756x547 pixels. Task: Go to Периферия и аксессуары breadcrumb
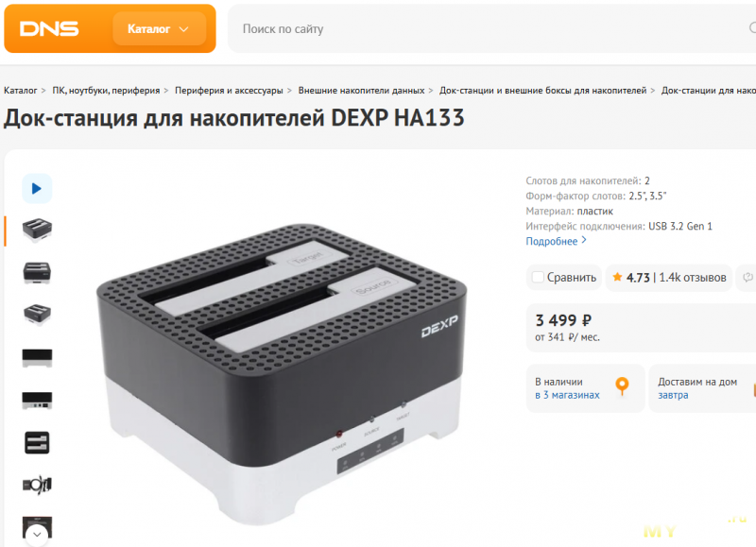tap(229, 90)
